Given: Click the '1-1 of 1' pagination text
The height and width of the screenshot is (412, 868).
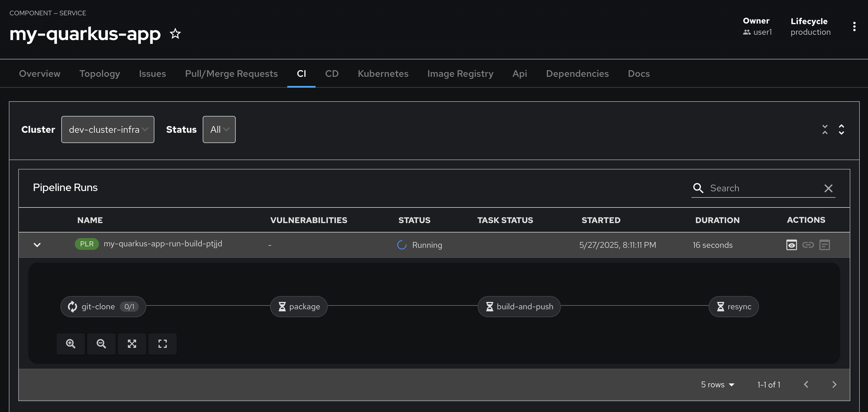Looking at the screenshot, I should tap(769, 384).
